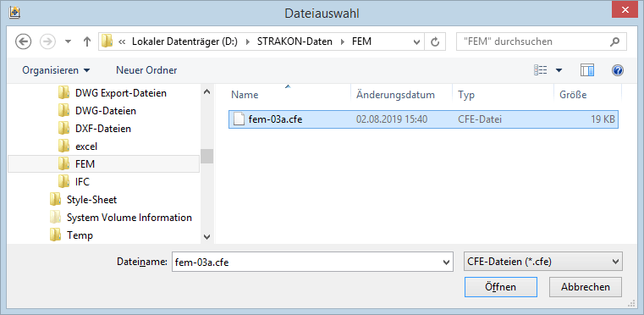The height and width of the screenshot is (315, 644).
Task: Expand the view options dropdown arrow
Action: click(559, 70)
